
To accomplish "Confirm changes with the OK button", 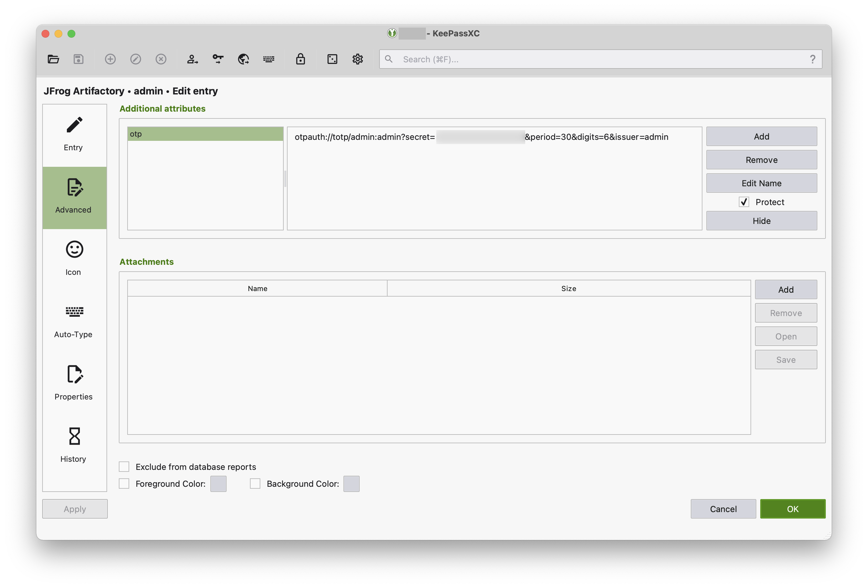I will click(793, 509).
